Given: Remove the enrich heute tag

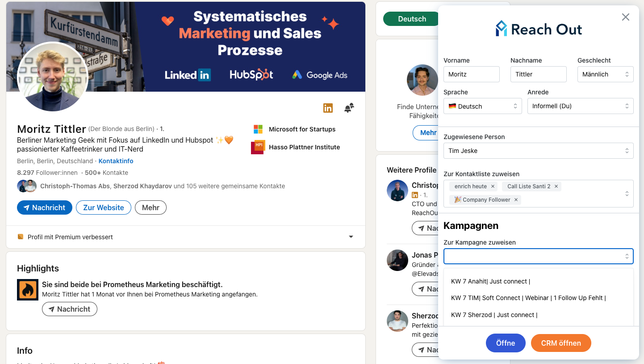Looking at the screenshot, I should point(493,186).
